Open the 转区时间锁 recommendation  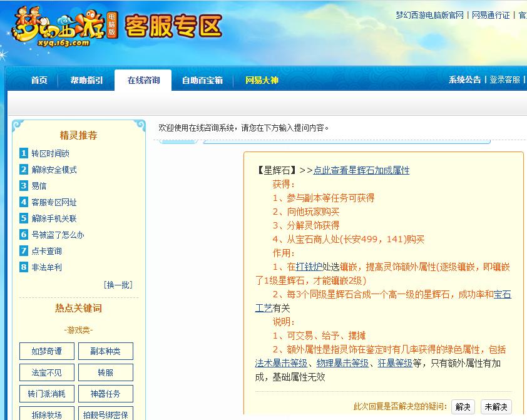51,153
